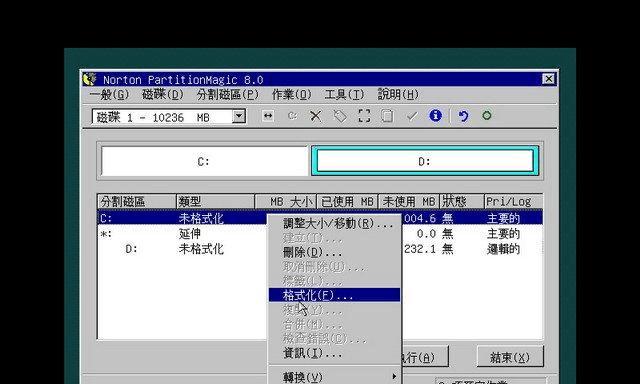Click the delete partition X icon
The width and height of the screenshot is (640, 384).
[316, 116]
